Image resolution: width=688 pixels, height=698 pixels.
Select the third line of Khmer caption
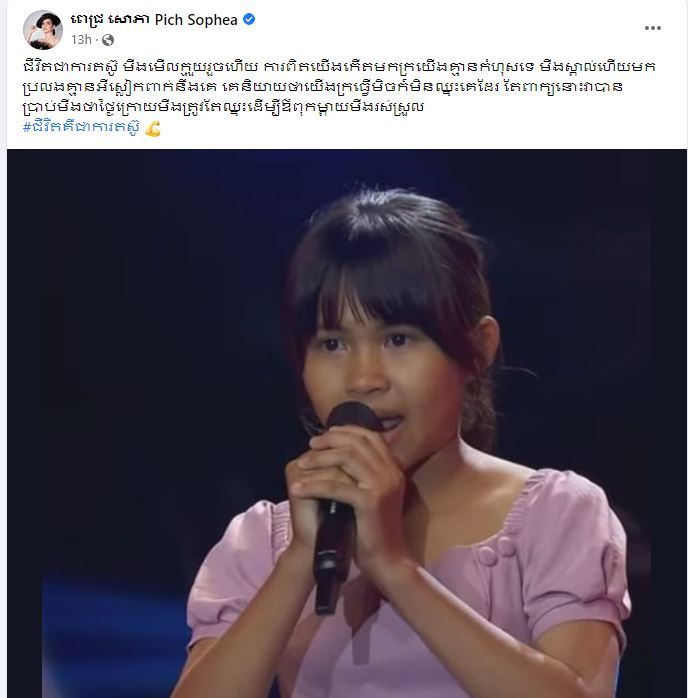[x=223, y=107]
